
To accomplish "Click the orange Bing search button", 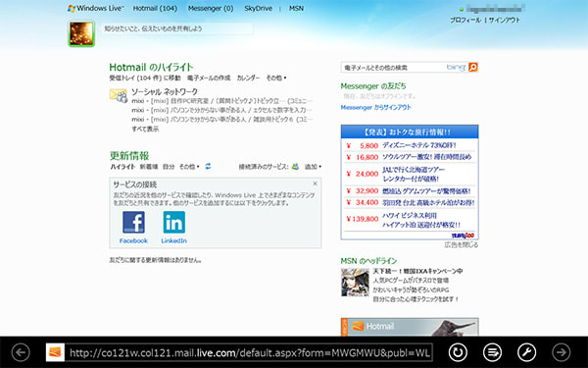I will pyautogui.click(x=473, y=67).
